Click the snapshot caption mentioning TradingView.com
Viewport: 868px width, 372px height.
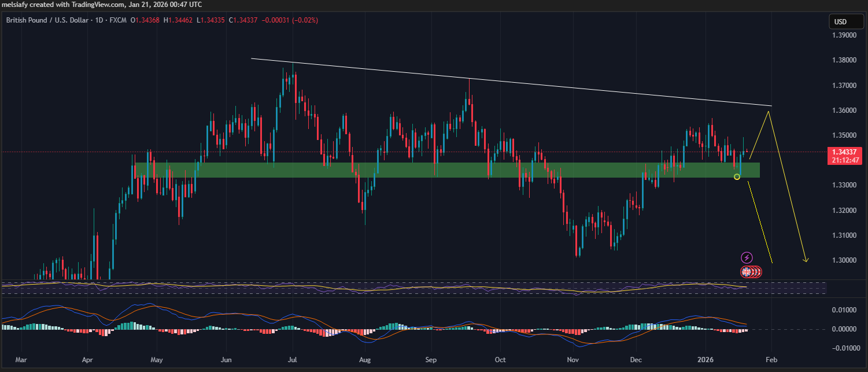point(102,5)
